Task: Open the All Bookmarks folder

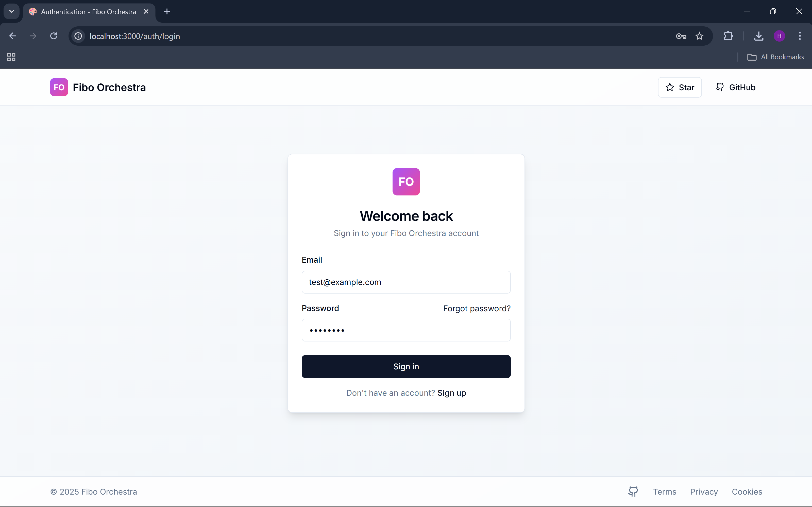Action: (775, 57)
